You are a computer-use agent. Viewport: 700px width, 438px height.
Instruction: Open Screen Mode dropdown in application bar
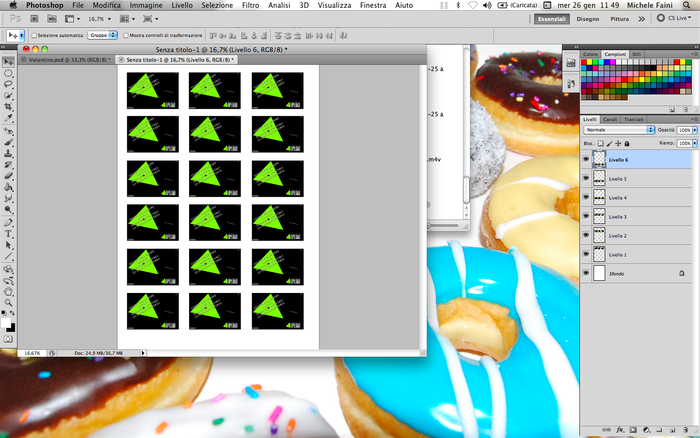(150, 19)
